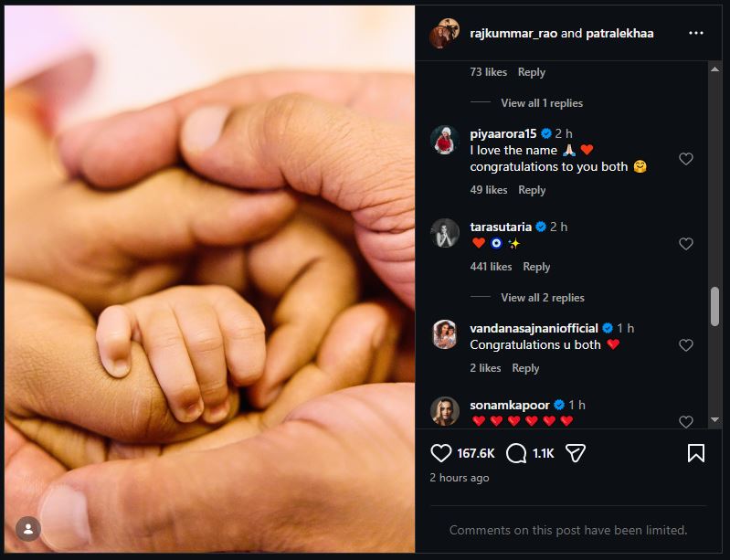Like vandanasajnaniofficial's comment

(x=686, y=345)
